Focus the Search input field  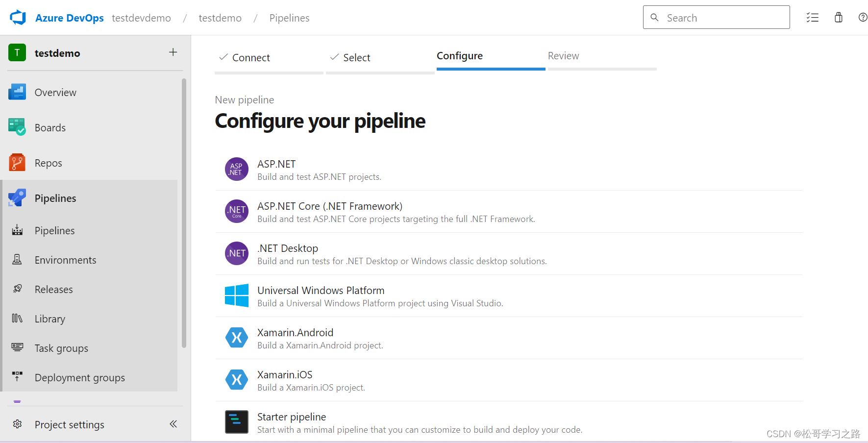coord(716,18)
